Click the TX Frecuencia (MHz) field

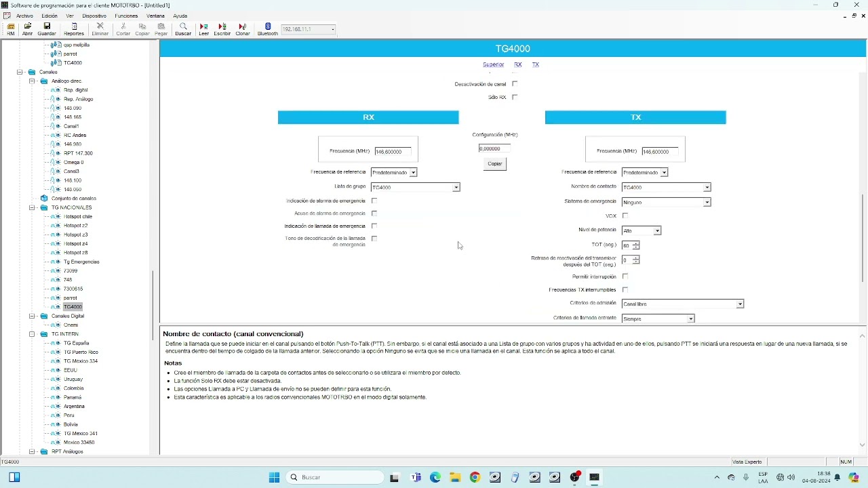(660, 151)
